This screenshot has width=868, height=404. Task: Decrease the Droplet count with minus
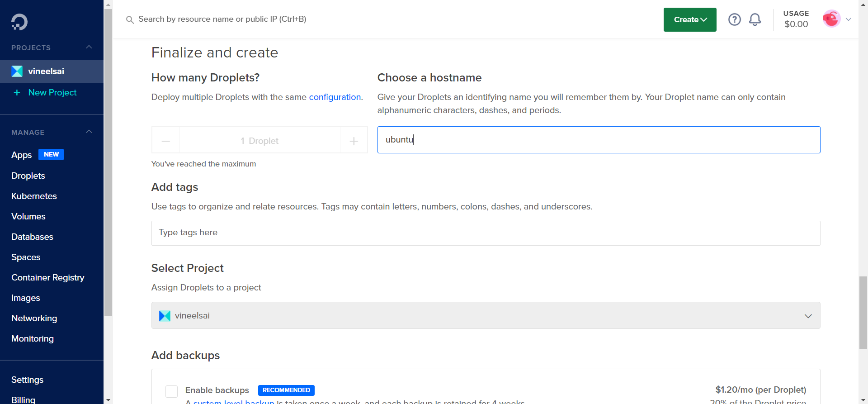(166, 141)
